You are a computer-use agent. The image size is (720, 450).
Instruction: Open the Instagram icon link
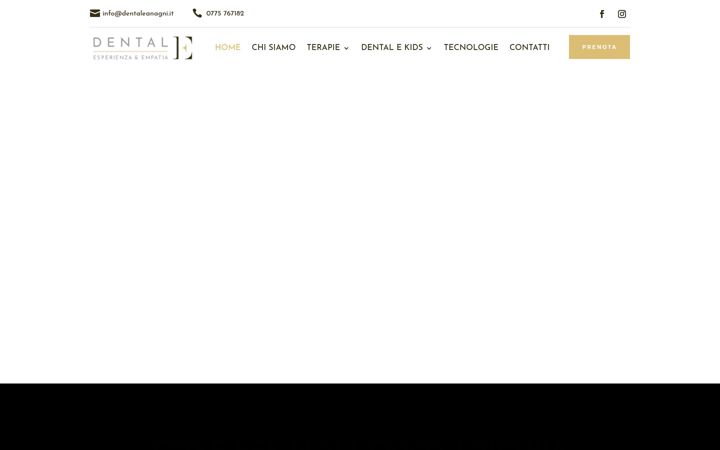tap(622, 14)
